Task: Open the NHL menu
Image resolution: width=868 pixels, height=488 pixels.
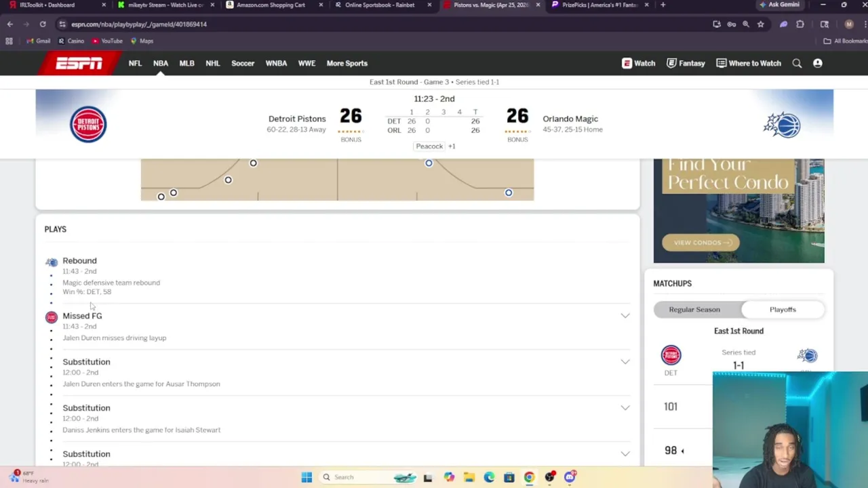Action: 212,63
